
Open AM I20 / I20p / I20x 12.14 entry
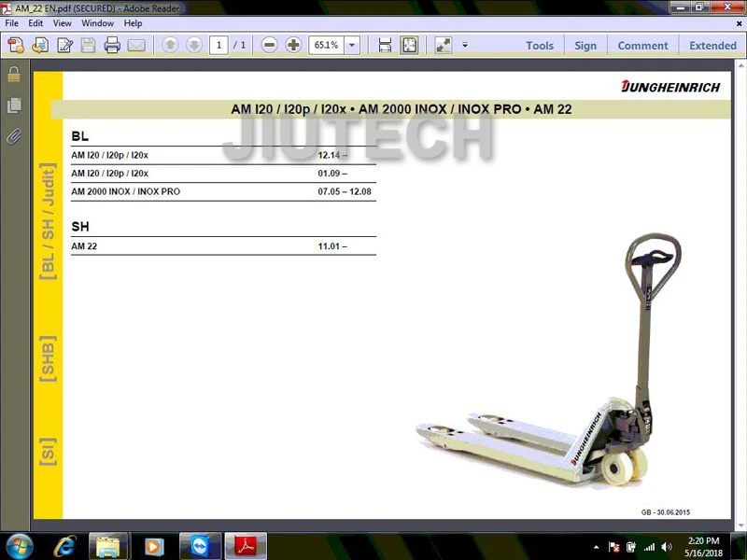[x=223, y=155]
